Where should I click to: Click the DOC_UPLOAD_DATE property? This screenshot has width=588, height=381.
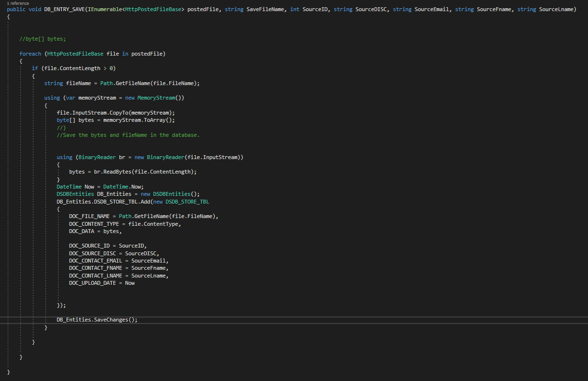click(x=92, y=283)
